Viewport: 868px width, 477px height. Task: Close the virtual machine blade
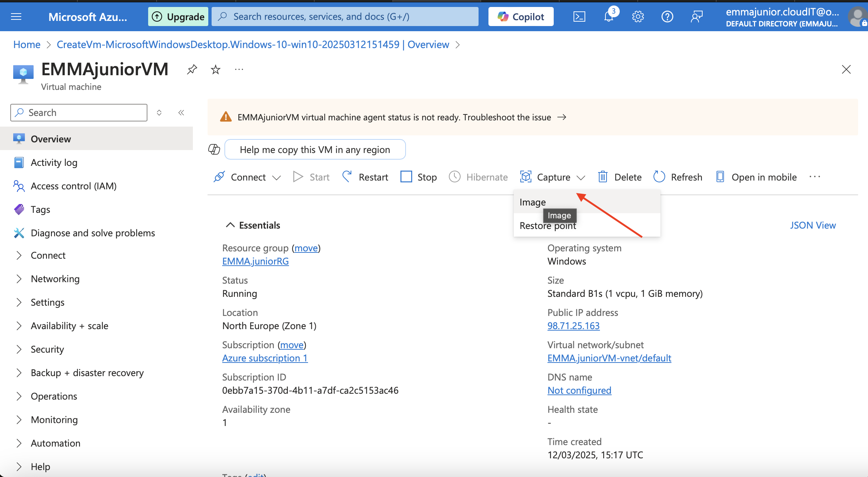[846, 69]
